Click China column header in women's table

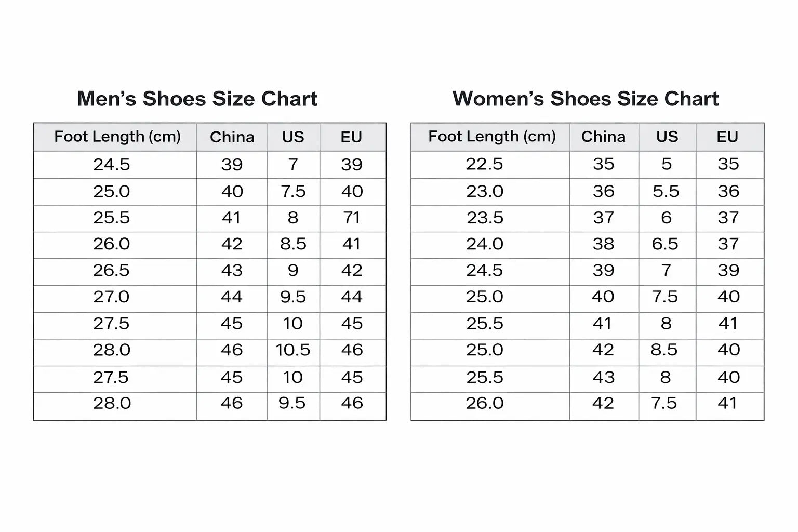603,137
